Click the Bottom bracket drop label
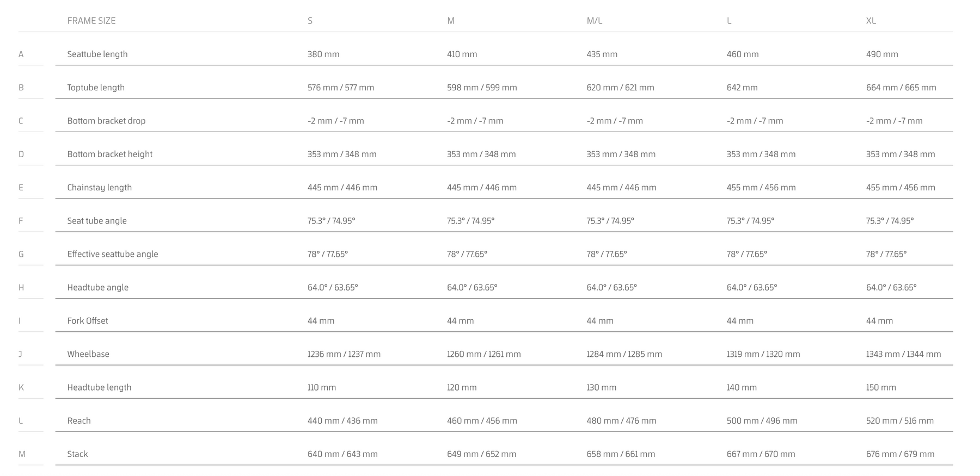 pos(106,121)
